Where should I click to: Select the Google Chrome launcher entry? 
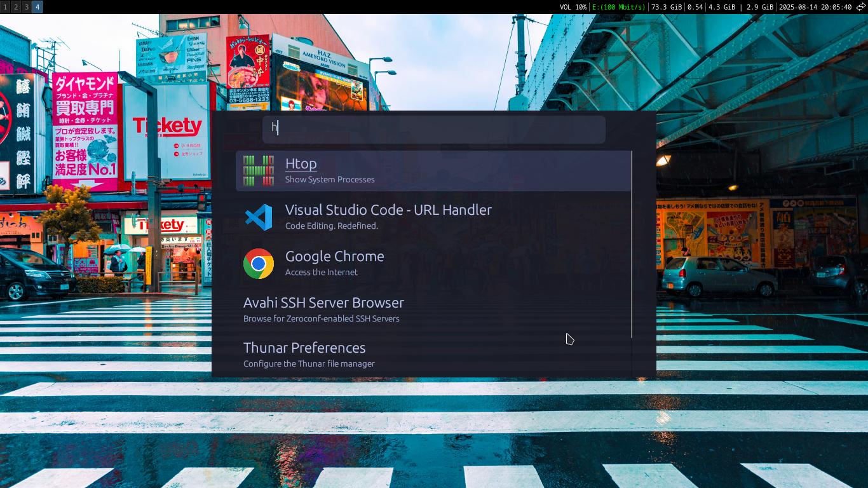[381, 263]
